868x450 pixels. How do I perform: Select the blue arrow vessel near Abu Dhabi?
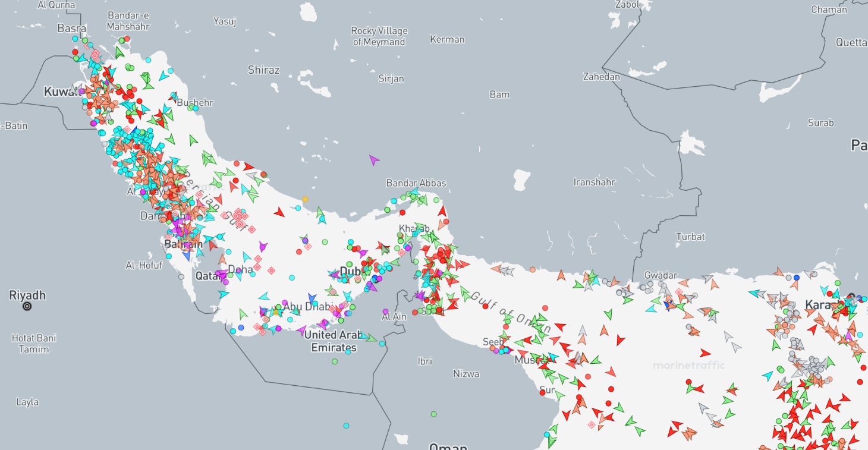[x=312, y=298]
